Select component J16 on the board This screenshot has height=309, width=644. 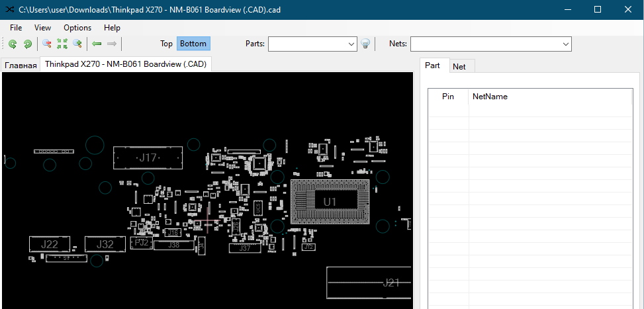(x=173, y=233)
